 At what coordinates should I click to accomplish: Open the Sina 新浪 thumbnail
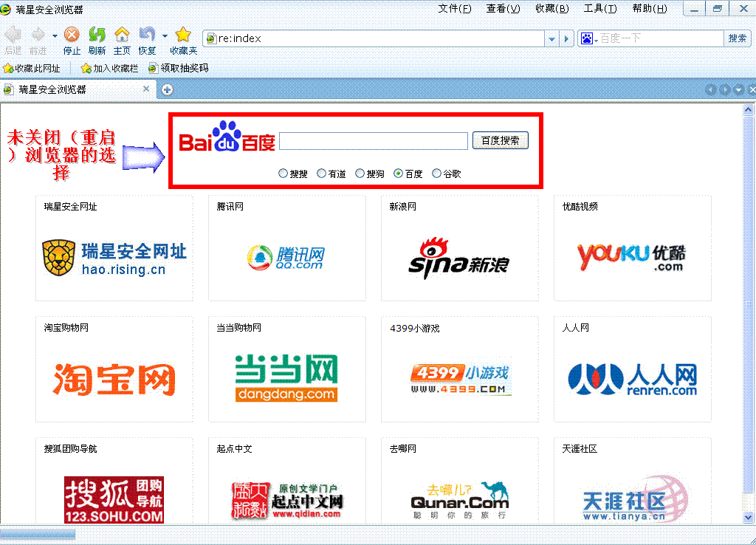tap(458, 258)
